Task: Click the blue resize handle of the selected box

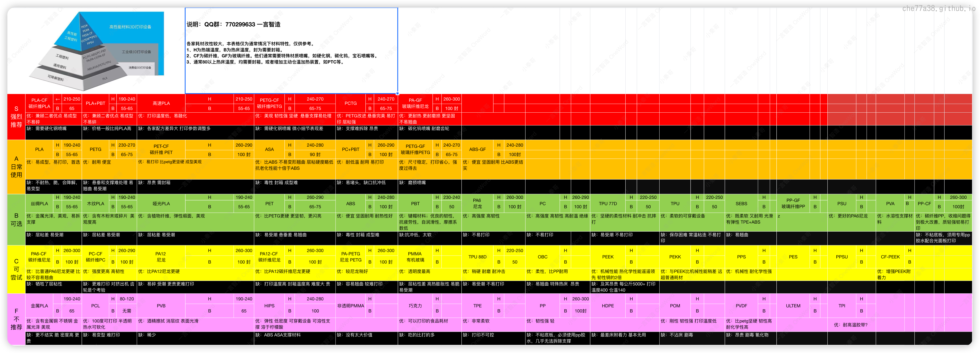Action: [398, 93]
